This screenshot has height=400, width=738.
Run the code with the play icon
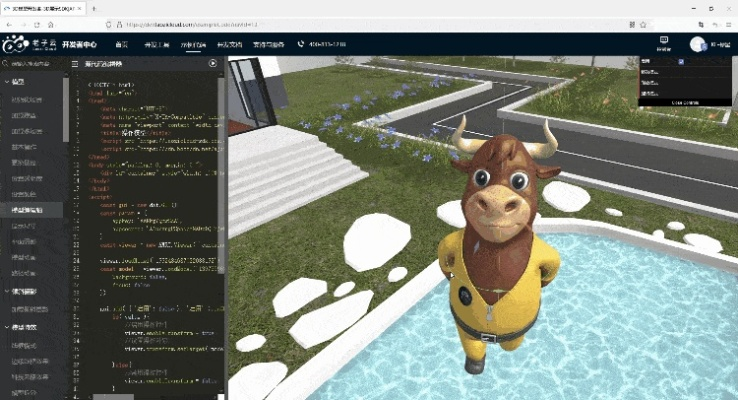click(213, 63)
